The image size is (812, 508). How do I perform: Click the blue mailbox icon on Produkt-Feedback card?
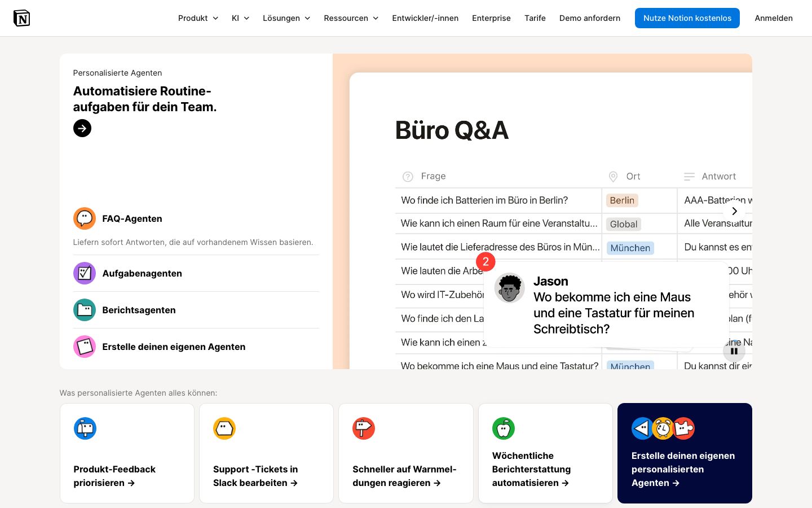85,428
